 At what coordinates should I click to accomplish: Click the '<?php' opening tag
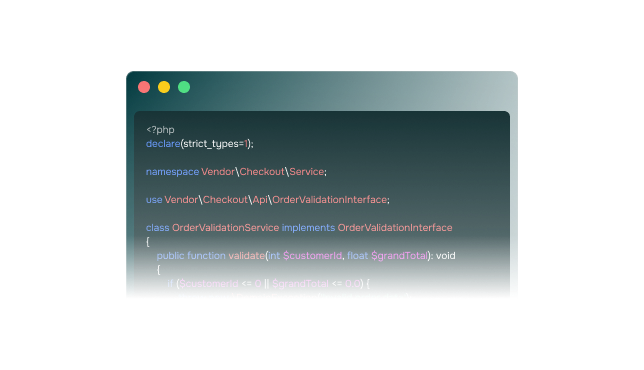pos(160,130)
